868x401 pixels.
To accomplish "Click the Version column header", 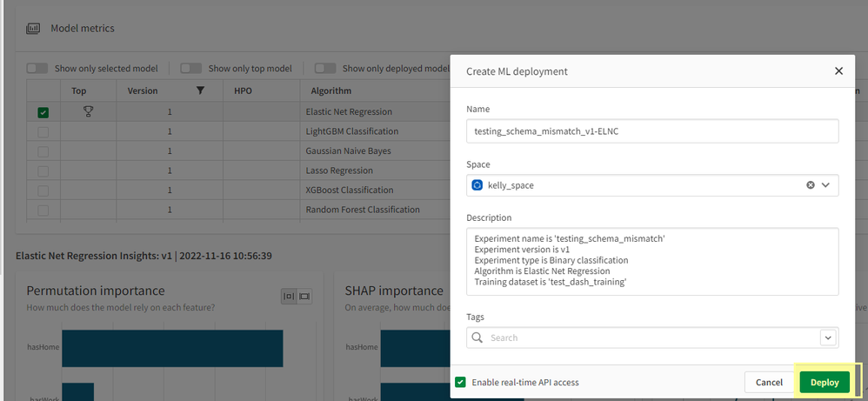I will pyautogui.click(x=143, y=90).
